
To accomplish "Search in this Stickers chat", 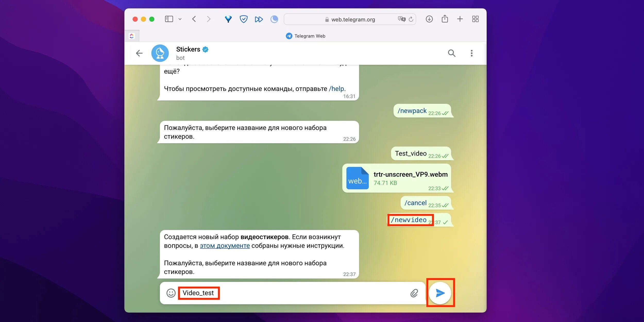I will (451, 53).
